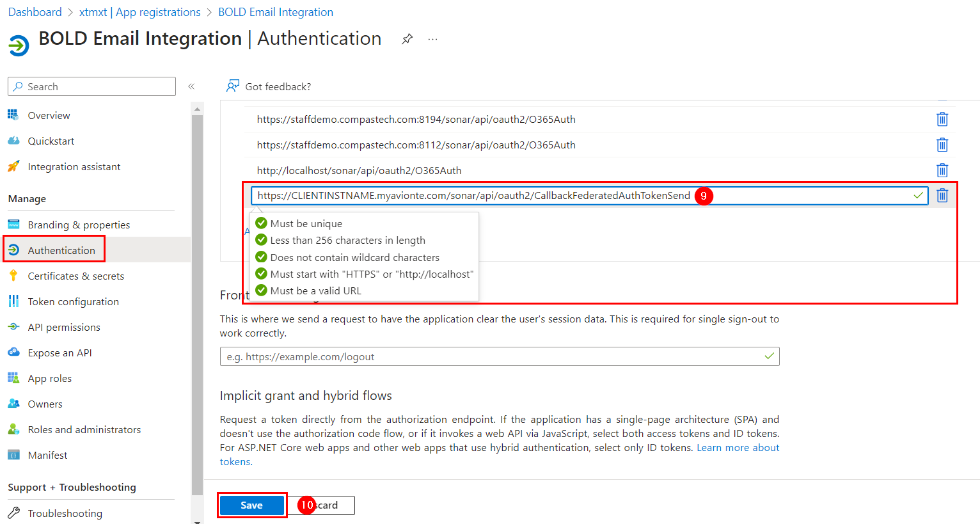Screen dimensions: 980x524
Task: Follow the Learn more about tokens link
Action: click(738, 448)
